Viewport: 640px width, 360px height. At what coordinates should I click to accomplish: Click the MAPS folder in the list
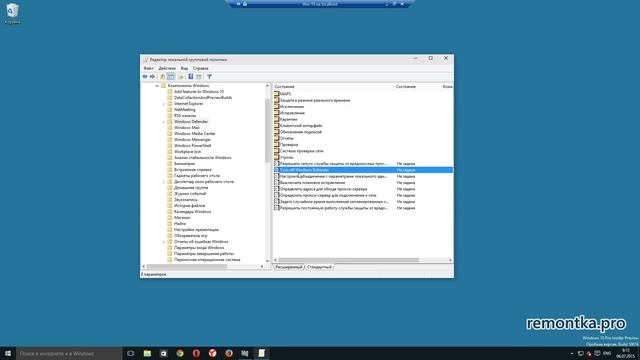click(x=285, y=94)
